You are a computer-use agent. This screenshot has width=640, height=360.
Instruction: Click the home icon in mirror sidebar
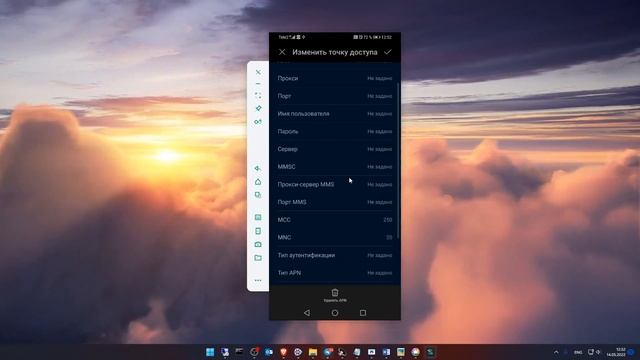(x=258, y=182)
